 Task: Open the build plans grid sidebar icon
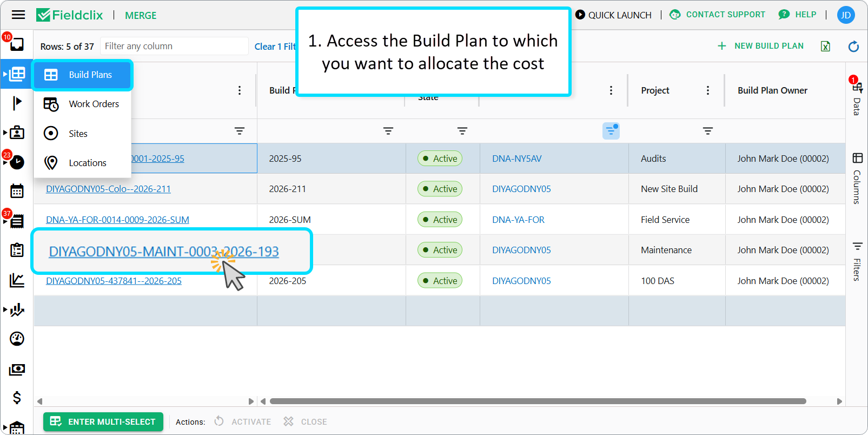(17, 74)
